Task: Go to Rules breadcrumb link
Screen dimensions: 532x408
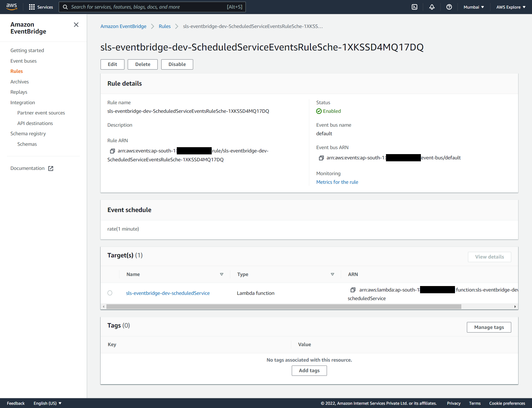Action: (x=165, y=26)
